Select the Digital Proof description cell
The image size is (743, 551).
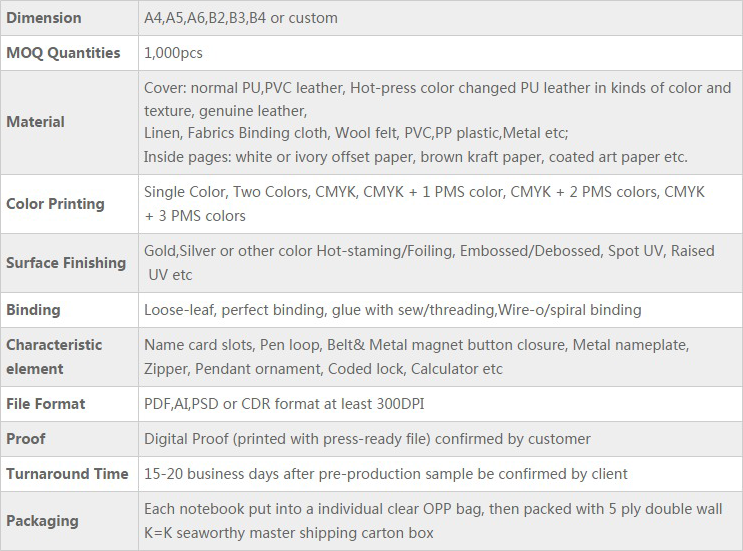coord(367,439)
